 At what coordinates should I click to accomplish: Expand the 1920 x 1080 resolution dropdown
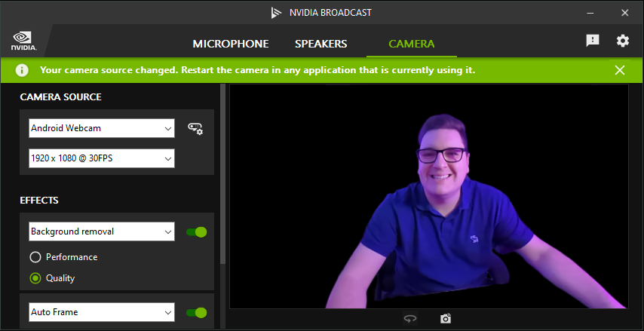pos(102,158)
